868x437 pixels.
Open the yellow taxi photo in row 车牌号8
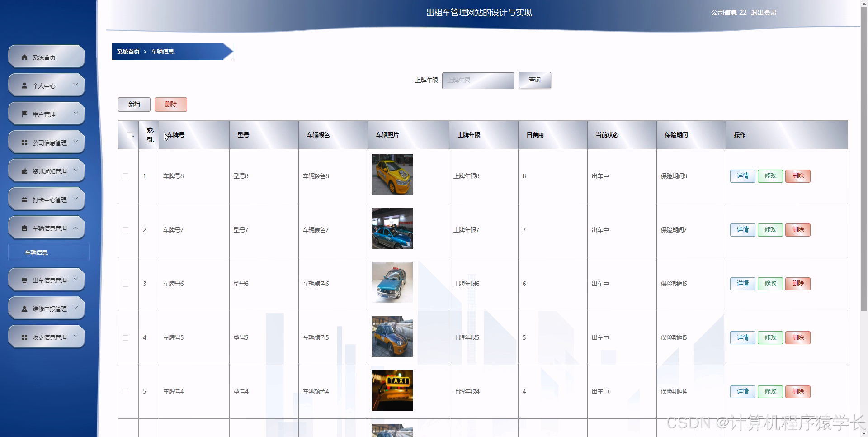(392, 175)
